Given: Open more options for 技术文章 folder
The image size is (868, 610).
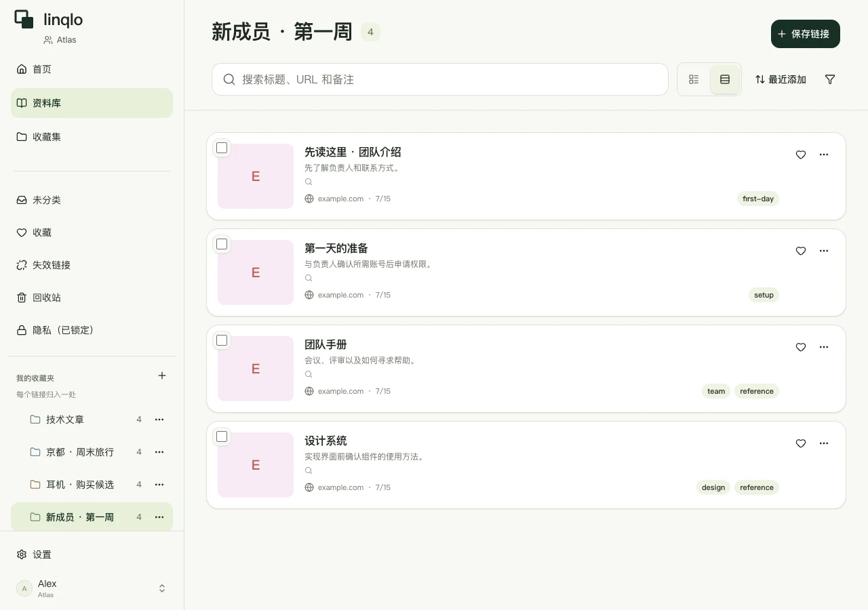Looking at the screenshot, I should [x=159, y=420].
